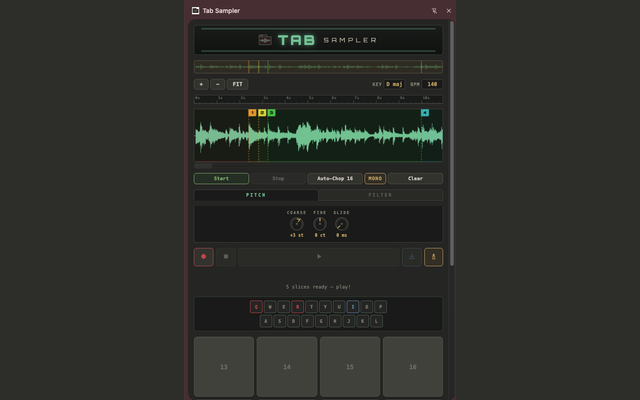Switch to the PITCH tab
The width and height of the screenshot is (640, 400).
tap(256, 195)
